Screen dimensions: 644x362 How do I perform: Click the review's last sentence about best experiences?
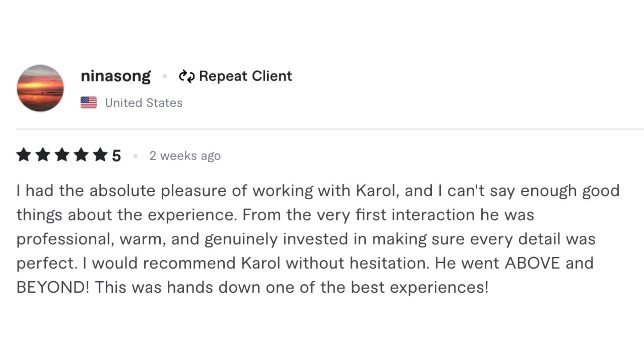coord(291,287)
